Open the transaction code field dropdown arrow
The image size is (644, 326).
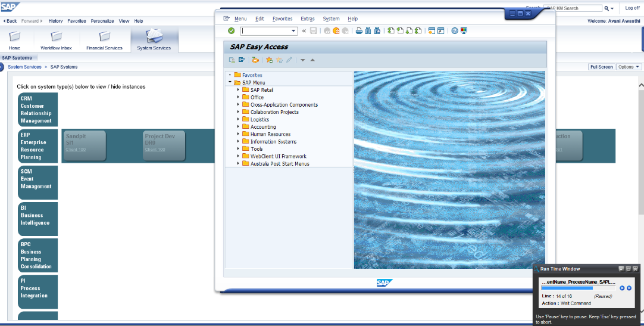pyautogui.click(x=293, y=31)
